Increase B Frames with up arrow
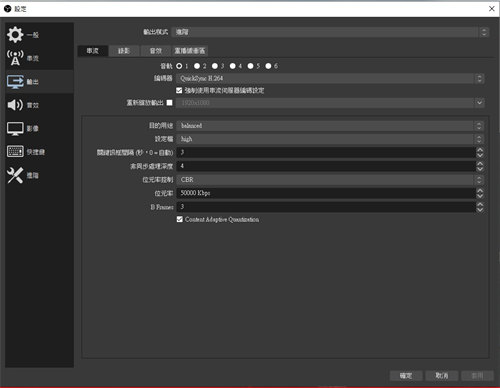This screenshot has width=500, height=388. (480, 204)
